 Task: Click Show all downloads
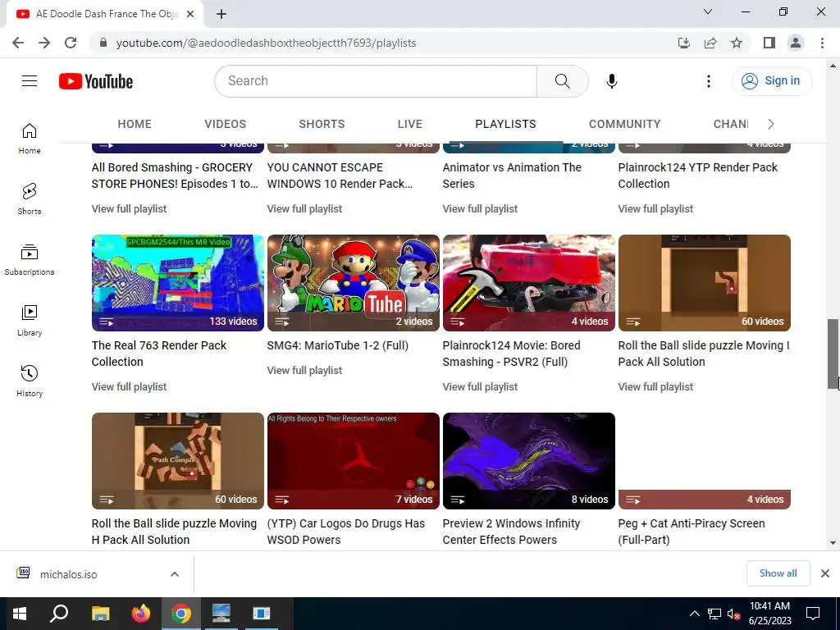coord(778,573)
